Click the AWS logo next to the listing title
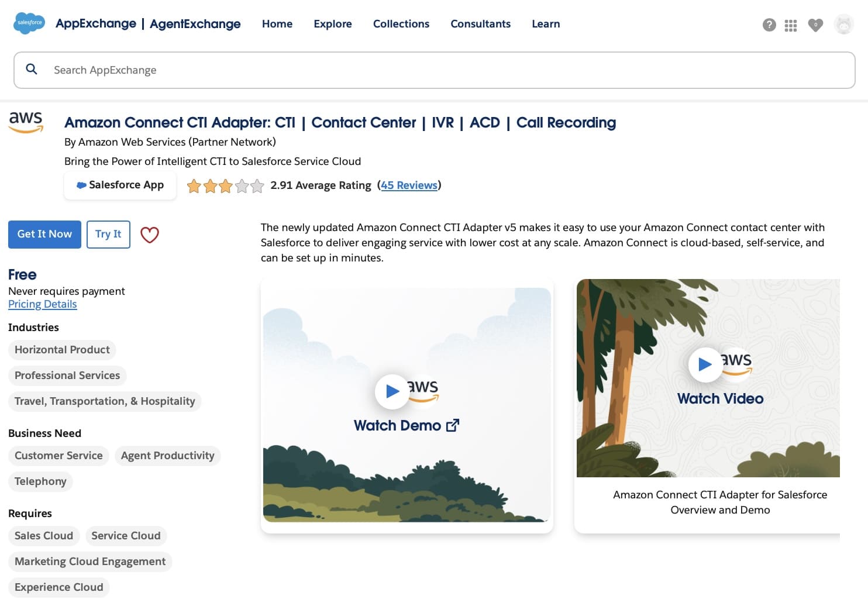This screenshot has height=606, width=868. 26,123
